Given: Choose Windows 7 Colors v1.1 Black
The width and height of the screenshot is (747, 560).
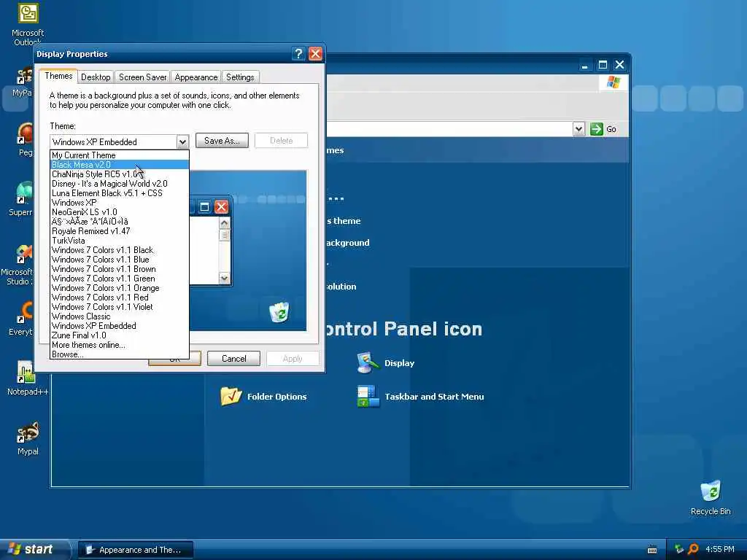Looking at the screenshot, I should (120, 250).
